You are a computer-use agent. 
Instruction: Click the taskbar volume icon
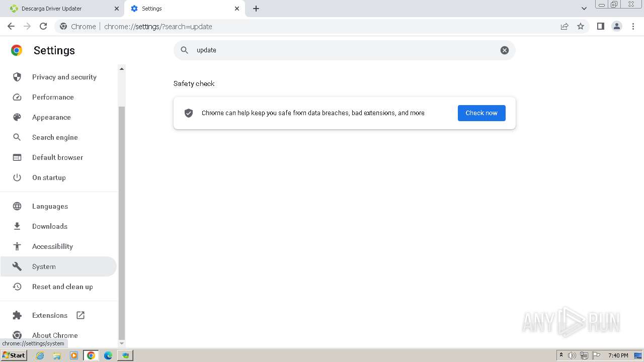(572, 355)
